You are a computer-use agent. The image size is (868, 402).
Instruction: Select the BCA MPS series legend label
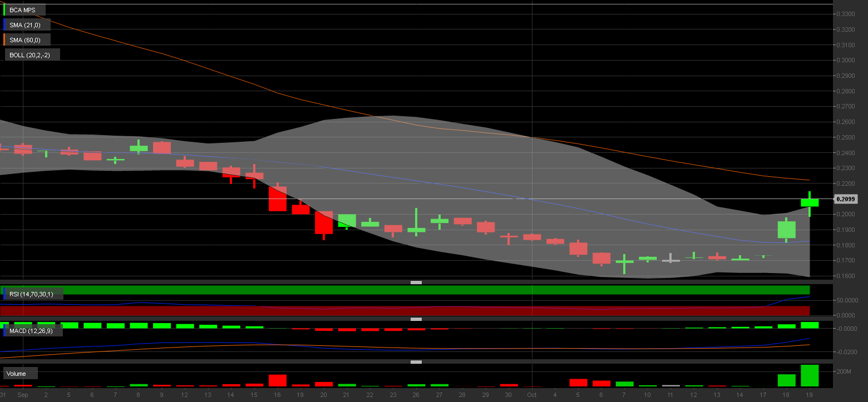coord(24,10)
